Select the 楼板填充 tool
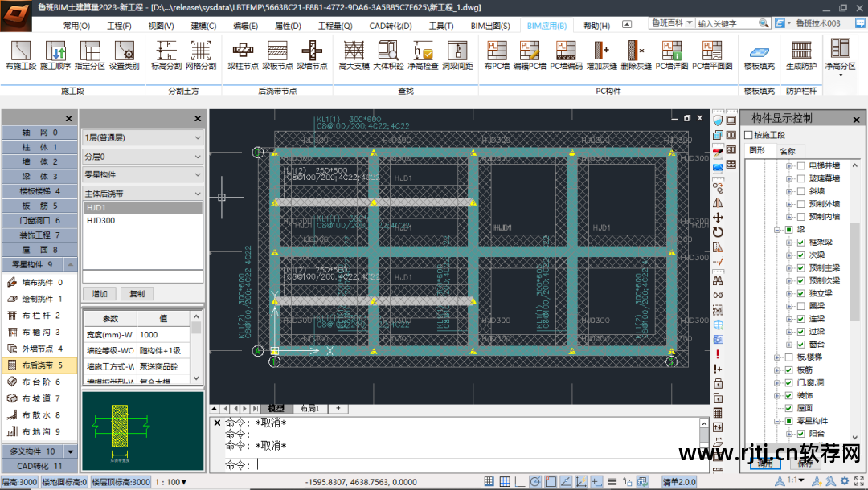This screenshot has width=868, height=490. click(759, 55)
